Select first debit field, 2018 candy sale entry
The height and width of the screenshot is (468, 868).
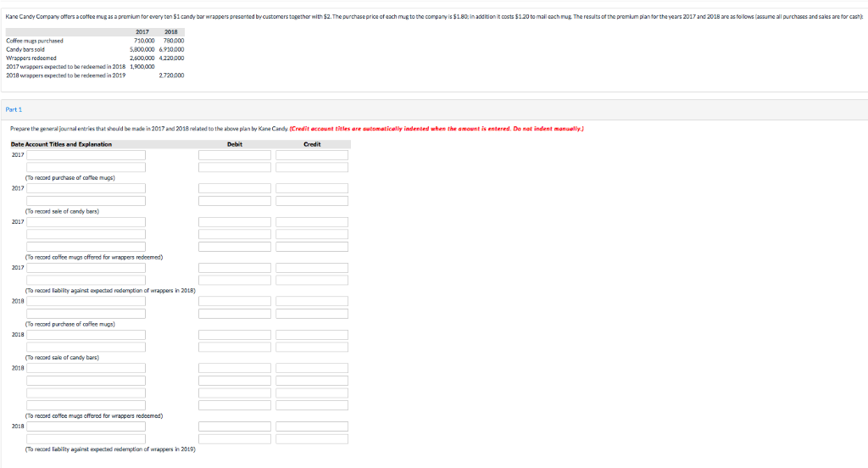point(235,335)
